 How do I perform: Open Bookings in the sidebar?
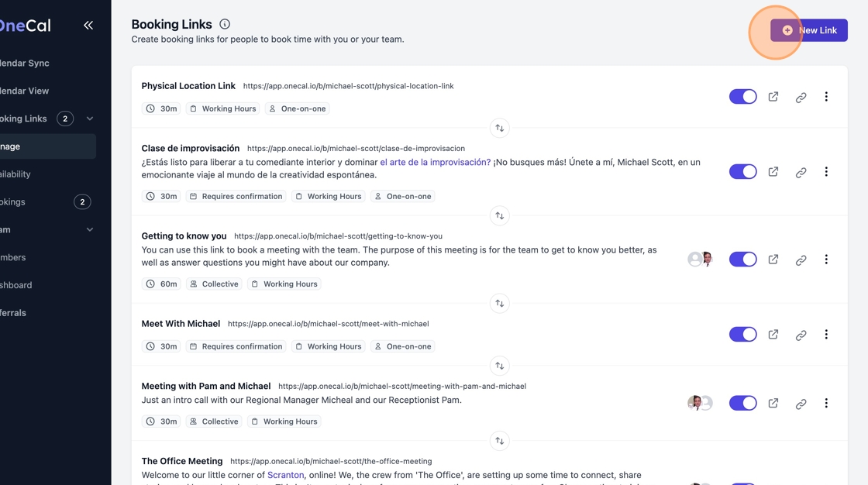coord(14,202)
